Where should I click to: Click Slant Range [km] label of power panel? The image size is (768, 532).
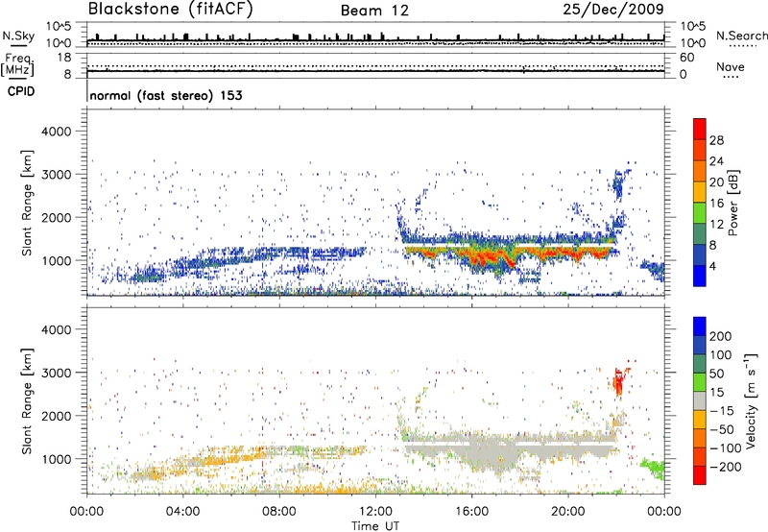(x=28, y=203)
